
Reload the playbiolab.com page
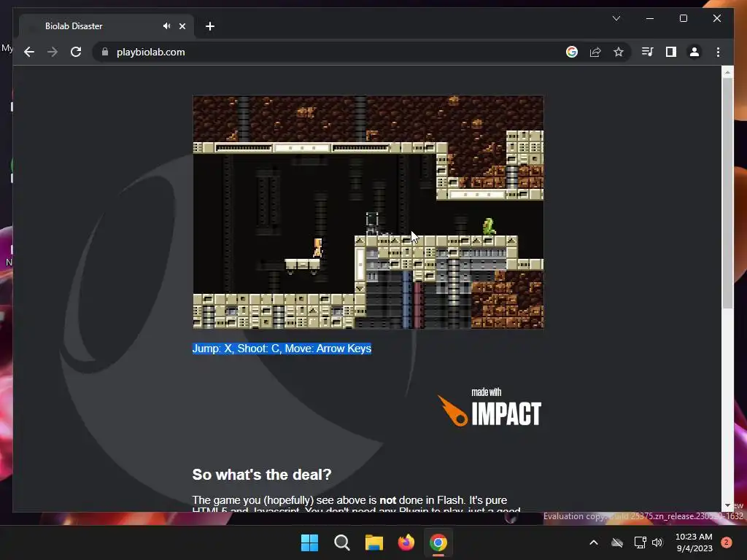tap(76, 52)
